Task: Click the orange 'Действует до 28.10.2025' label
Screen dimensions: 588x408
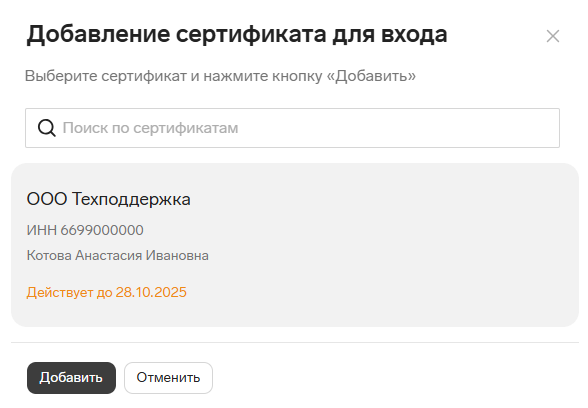Action: click(x=106, y=292)
